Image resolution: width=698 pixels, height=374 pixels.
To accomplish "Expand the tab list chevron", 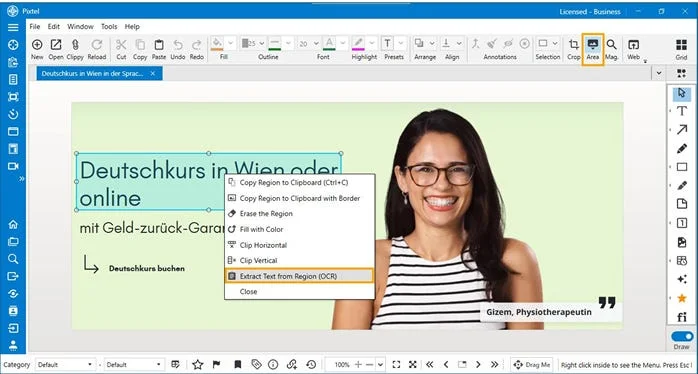I will pyautogui.click(x=659, y=73).
